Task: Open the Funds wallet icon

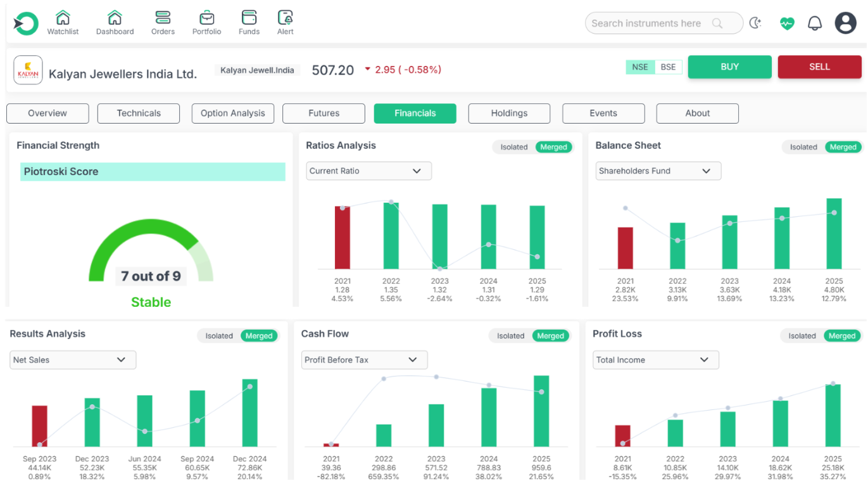Action: point(249,18)
